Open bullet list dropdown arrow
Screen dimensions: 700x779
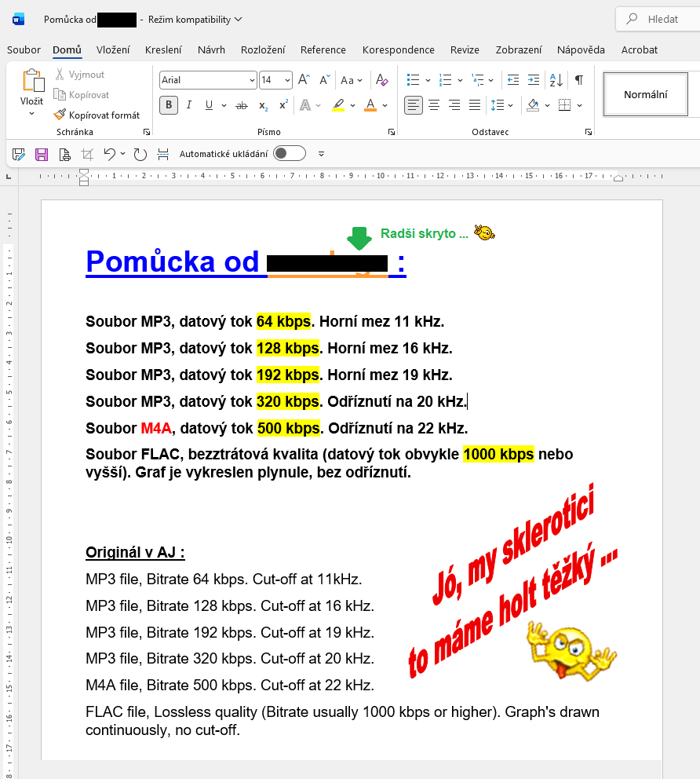click(428, 80)
